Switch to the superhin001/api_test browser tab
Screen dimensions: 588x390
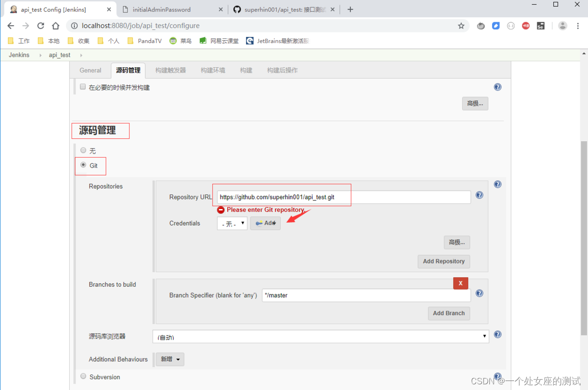(285, 9)
